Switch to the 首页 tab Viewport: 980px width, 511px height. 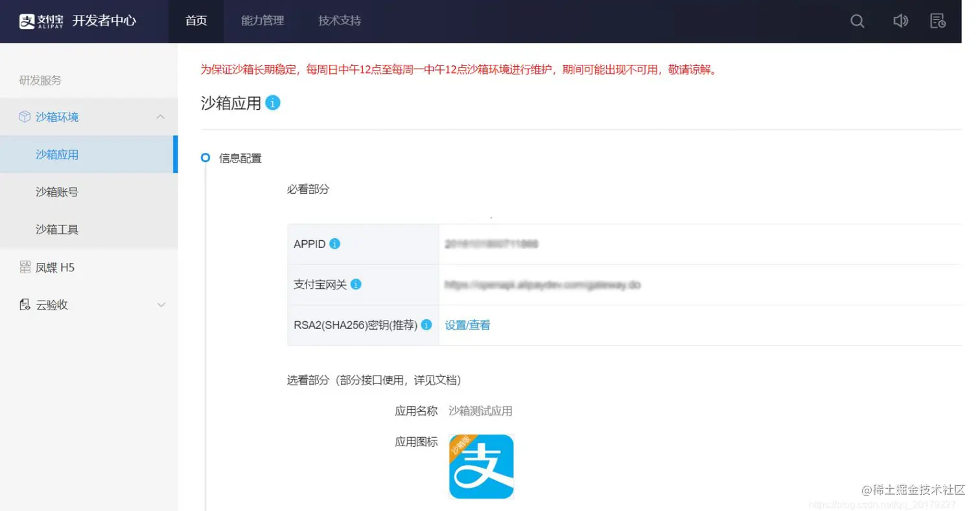pos(196,21)
